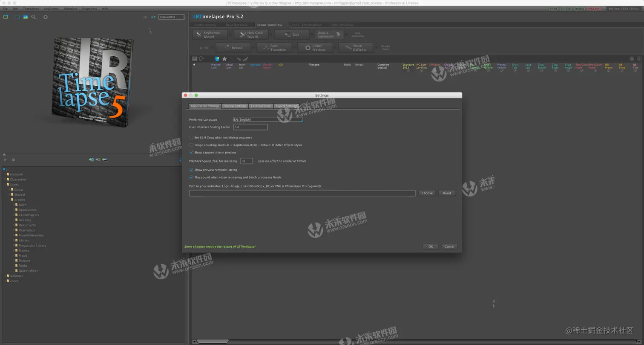The image size is (644, 345).
Task: Click Reset next to the logo path
Action: tap(447, 193)
